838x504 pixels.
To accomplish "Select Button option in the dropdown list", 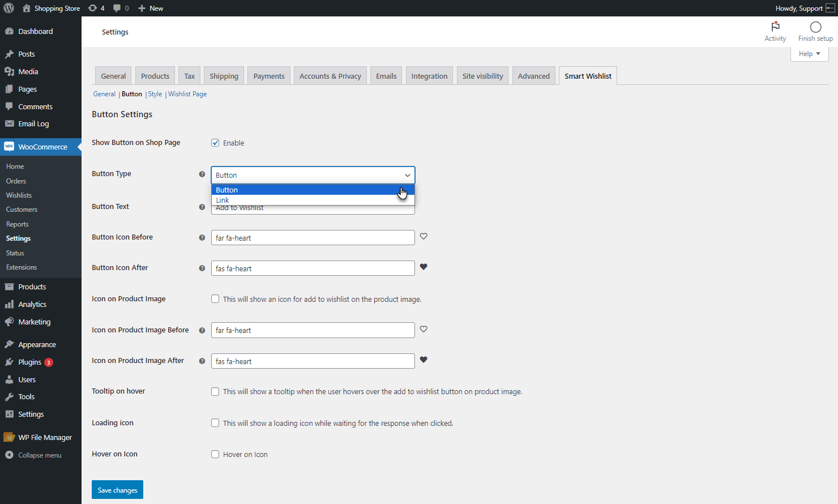I will pyautogui.click(x=313, y=190).
